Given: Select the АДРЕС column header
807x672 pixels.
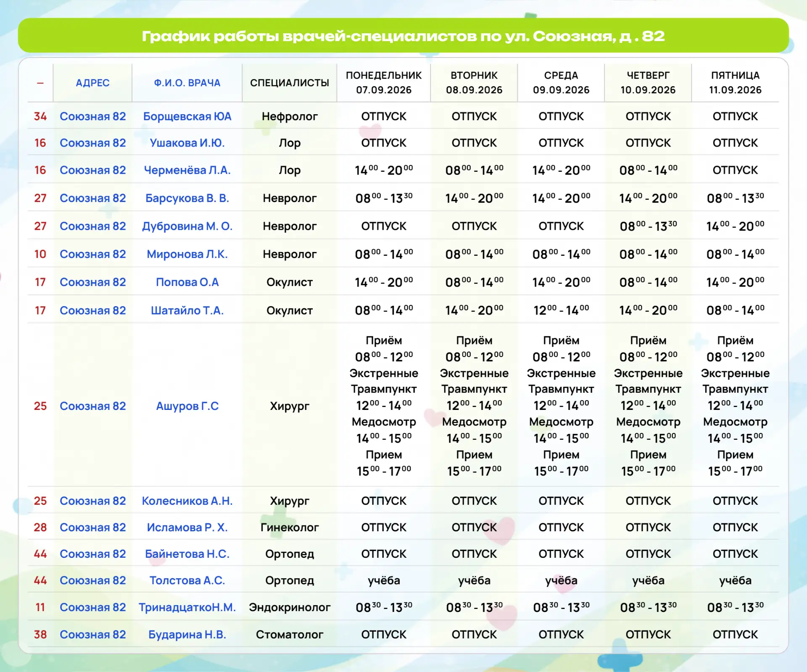Looking at the screenshot, I should point(92,83).
